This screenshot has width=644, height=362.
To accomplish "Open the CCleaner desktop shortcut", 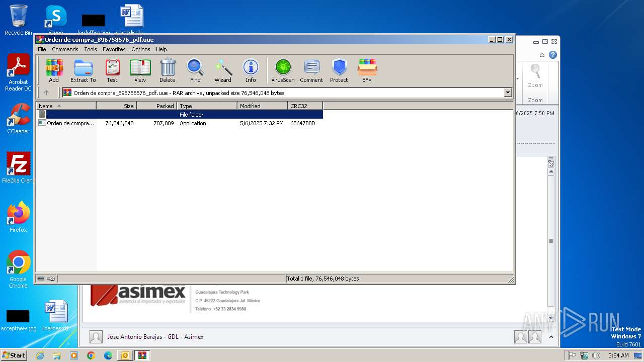I will click(18, 119).
